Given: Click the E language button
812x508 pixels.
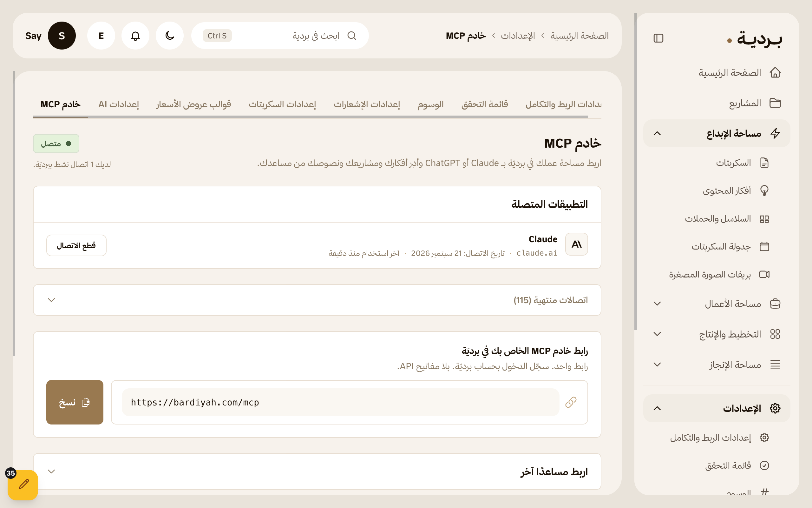Looking at the screenshot, I should (101, 36).
